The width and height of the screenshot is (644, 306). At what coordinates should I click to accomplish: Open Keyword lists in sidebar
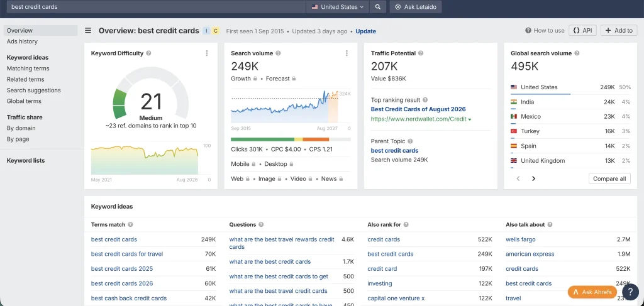point(26,160)
